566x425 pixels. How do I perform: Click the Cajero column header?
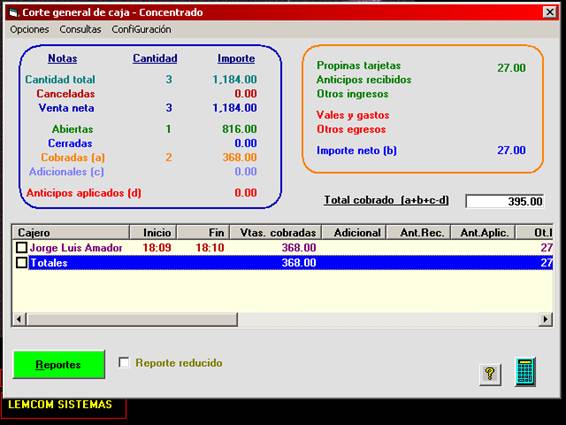(x=71, y=233)
